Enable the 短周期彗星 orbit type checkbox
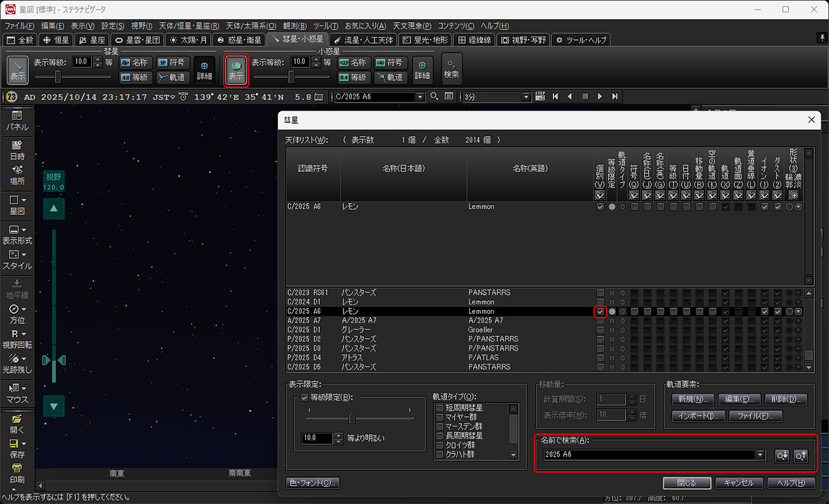The image size is (829, 504). pos(439,407)
